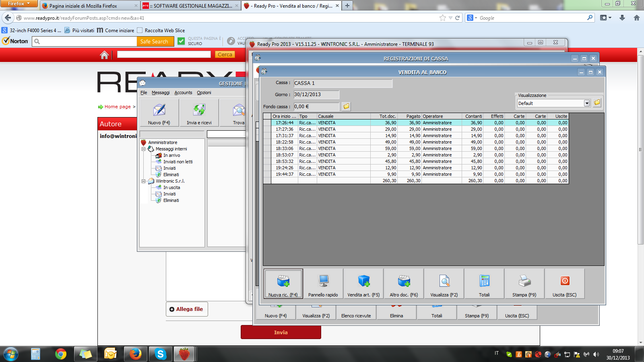Open Windows Start menu
644x362 pixels.
click(x=11, y=354)
